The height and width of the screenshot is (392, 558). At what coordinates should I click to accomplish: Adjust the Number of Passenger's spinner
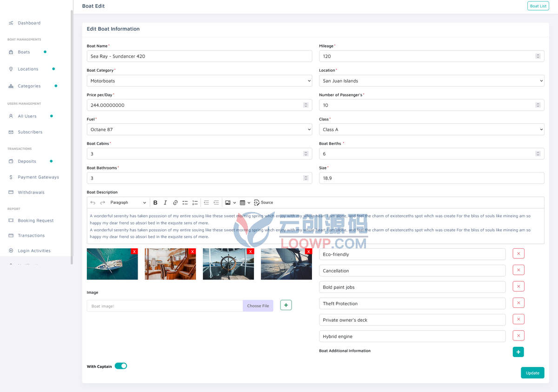coord(538,105)
